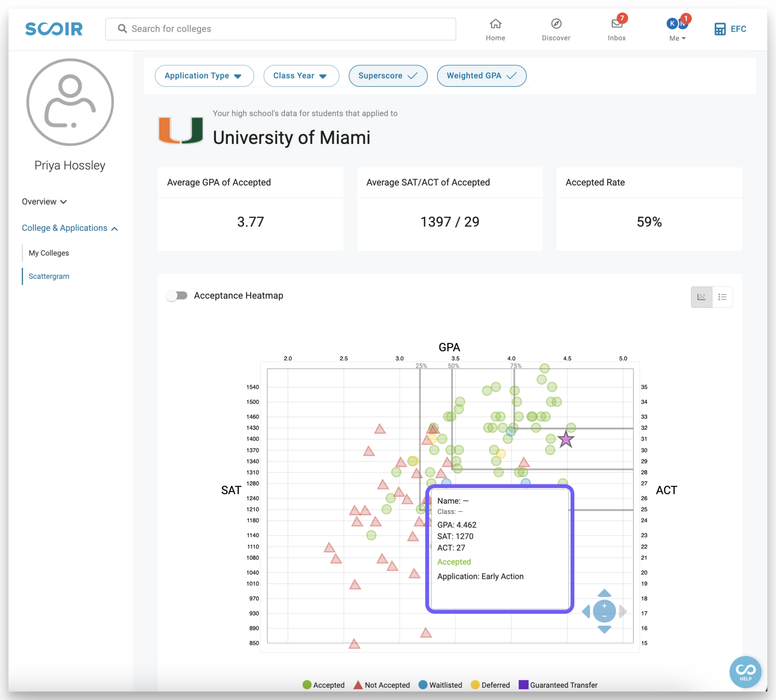Click 'ACT: 27' in tooltip

point(451,548)
